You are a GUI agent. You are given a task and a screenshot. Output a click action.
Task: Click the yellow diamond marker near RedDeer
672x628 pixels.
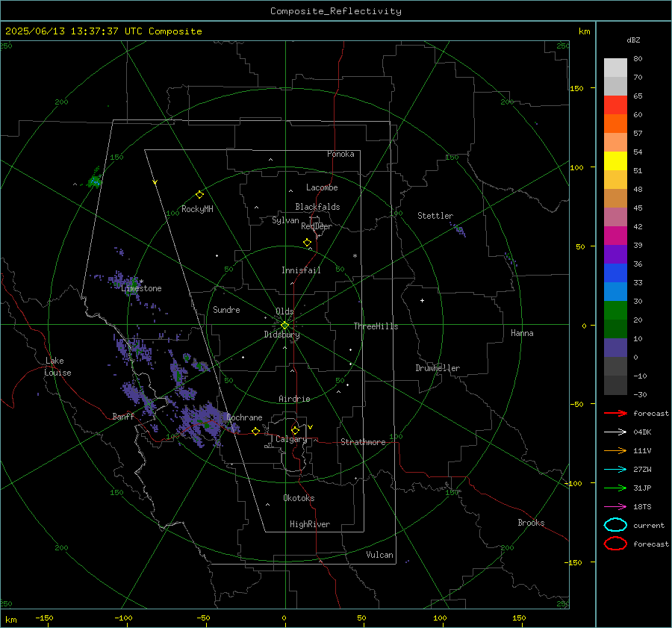coord(307,242)
